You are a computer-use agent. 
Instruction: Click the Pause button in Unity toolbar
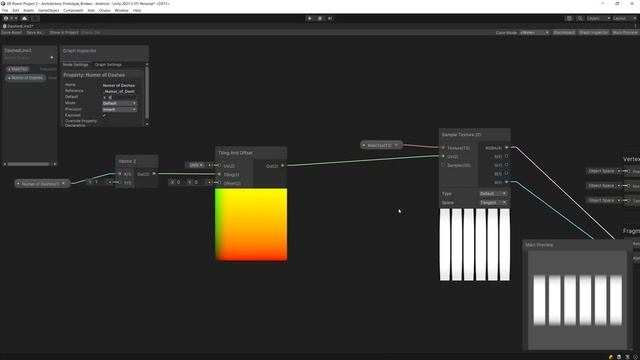(x=320, y=18)
